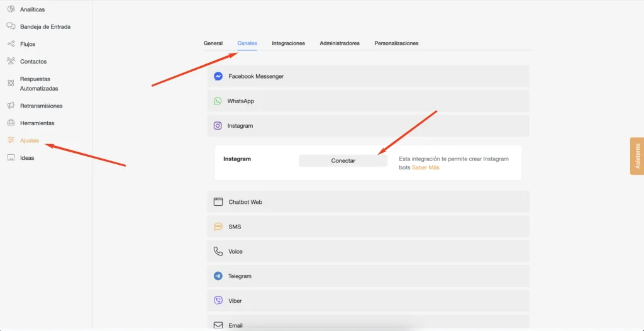Expand the Telegram channel row
644x331 pixels.
(369, 276)
